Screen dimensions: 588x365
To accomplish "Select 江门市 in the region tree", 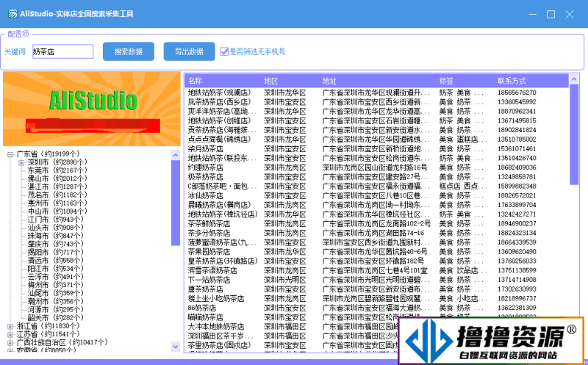I will 56,220.
